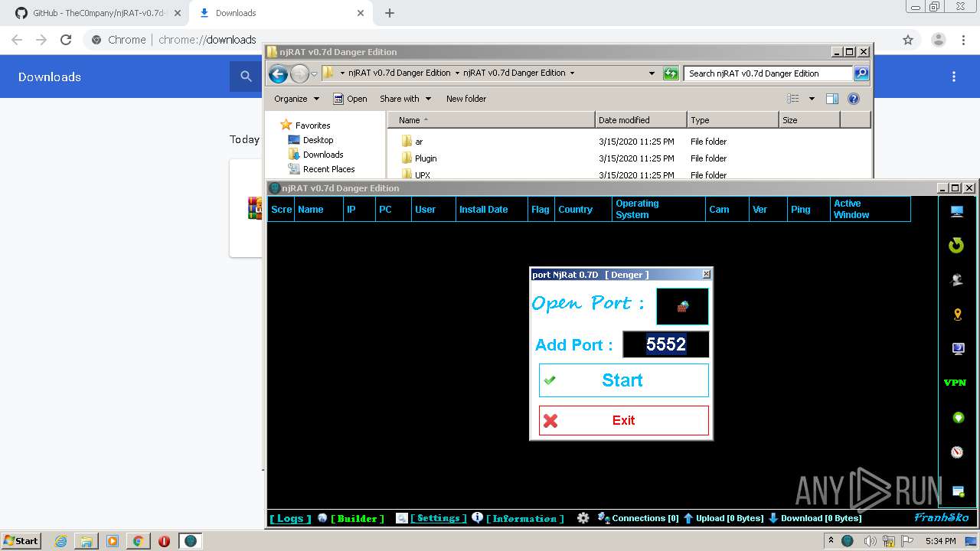
Task: Click Operating System column header
Action: click(x=659, y=209)
